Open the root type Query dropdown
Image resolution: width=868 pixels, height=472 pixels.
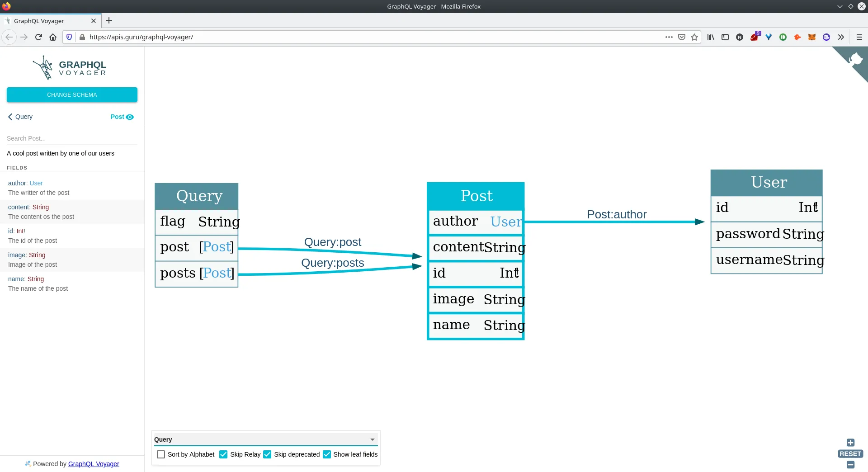265,439
